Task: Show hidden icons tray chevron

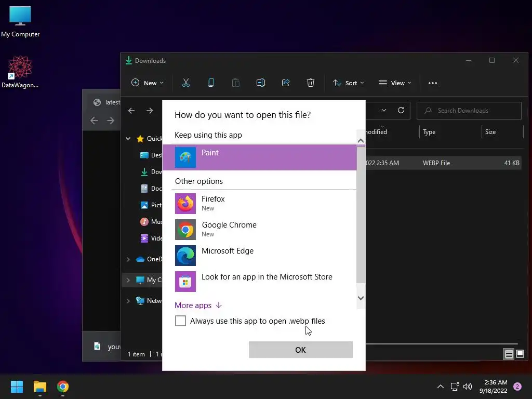Action: click(441, 387)
